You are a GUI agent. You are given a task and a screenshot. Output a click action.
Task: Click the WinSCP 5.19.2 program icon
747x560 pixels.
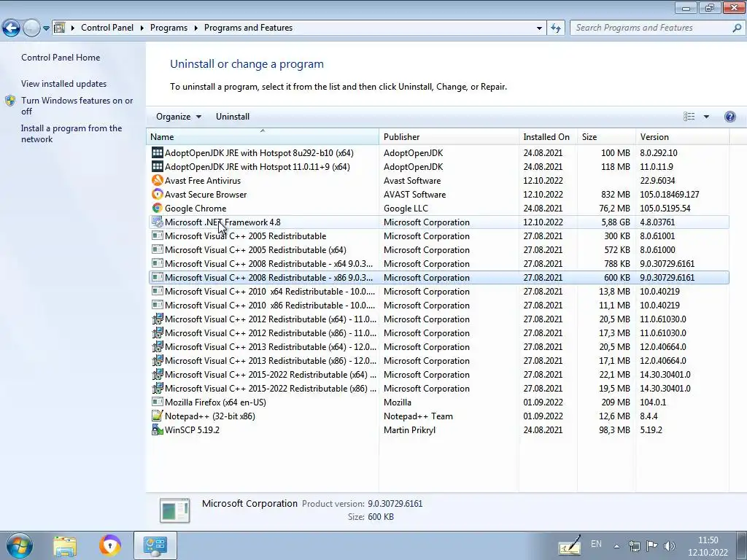click(158, 430)
